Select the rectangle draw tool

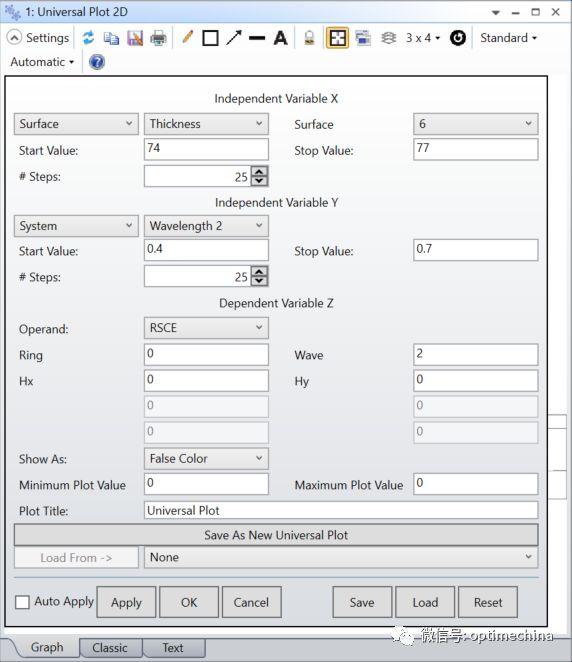[210, 38]
